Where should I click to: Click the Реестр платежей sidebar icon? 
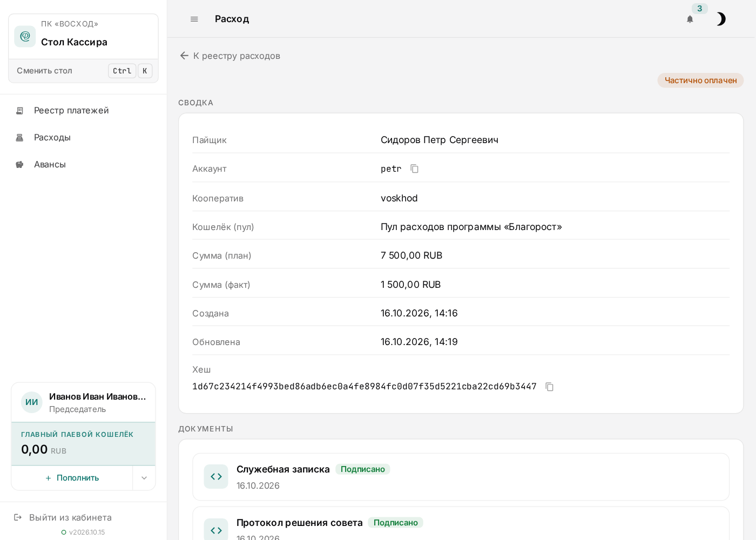[x=19, y=111]
